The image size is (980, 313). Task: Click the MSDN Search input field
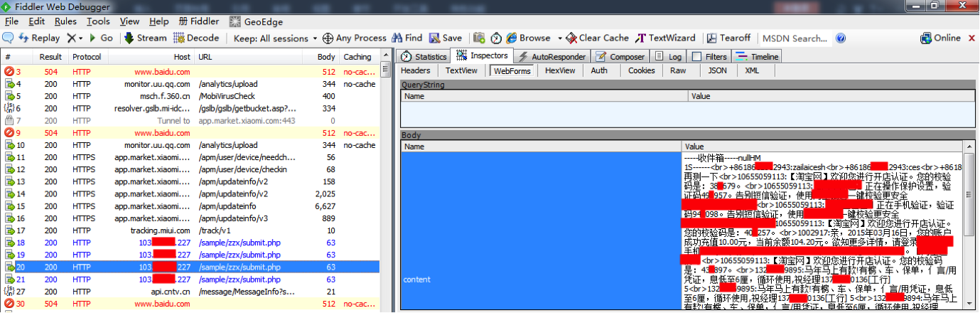click(794, 38)
